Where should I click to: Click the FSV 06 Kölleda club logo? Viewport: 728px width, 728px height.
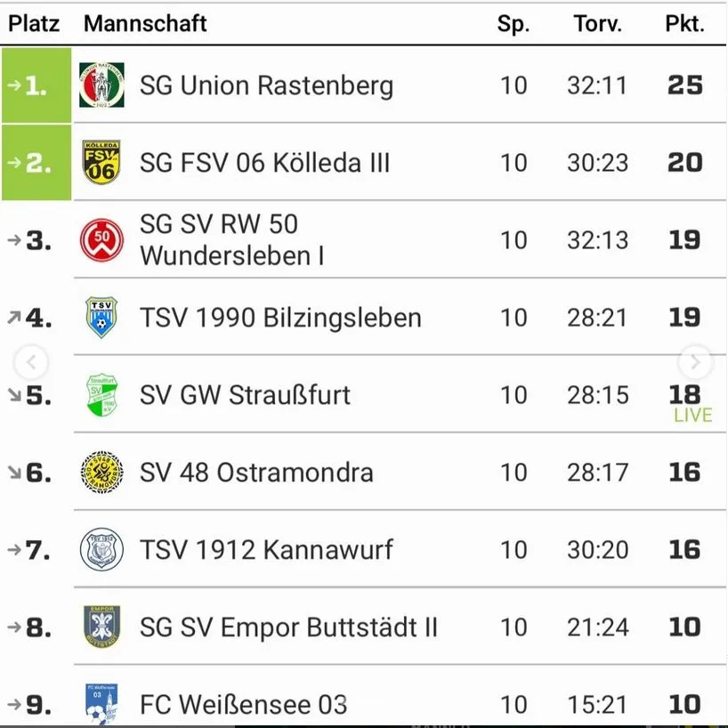pos(101,163)
